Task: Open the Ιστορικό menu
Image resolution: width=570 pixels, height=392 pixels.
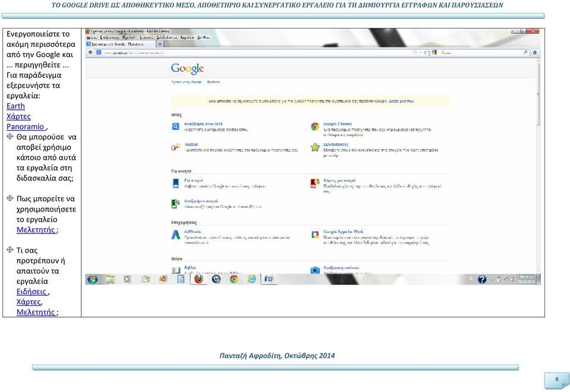Action: pyautogui.click(x=147, y=37)
